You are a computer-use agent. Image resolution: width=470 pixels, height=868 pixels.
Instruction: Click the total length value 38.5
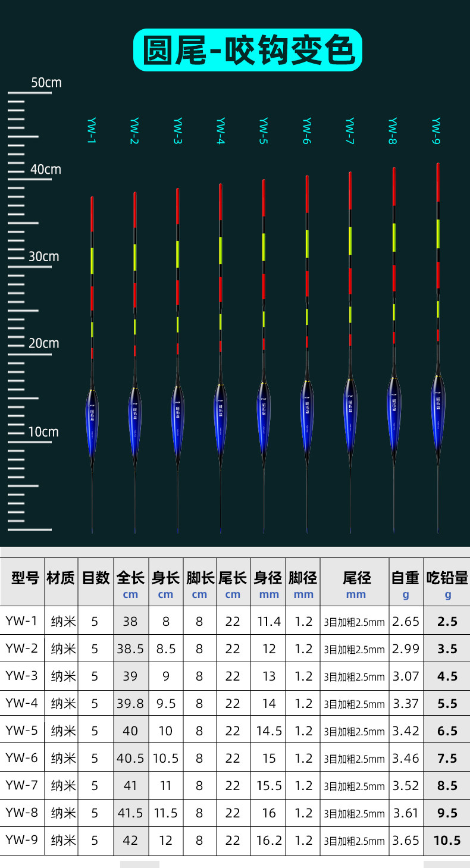coord(130,648)
